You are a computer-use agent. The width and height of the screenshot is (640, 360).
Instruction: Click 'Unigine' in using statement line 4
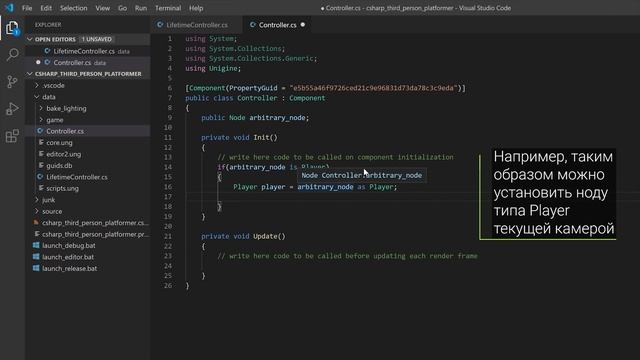[223, 68]
